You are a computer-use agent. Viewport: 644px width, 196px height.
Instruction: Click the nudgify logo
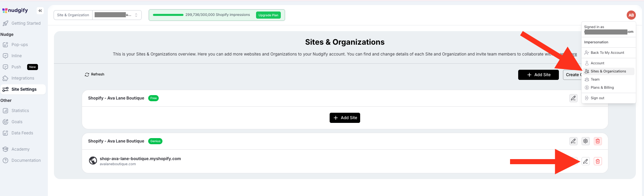(x=15, y=10)
